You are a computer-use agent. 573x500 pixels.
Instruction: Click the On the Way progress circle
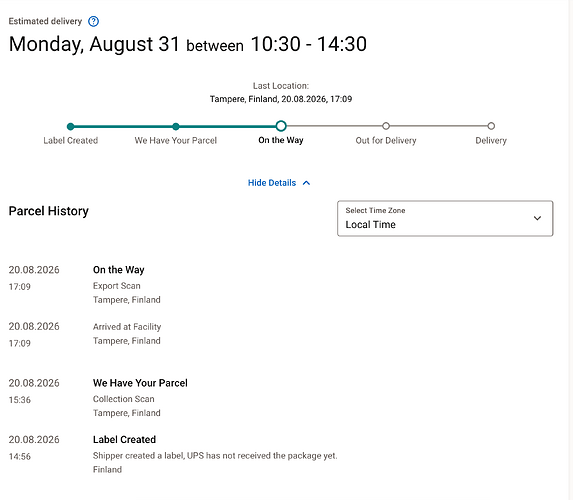tap(281, 126)
